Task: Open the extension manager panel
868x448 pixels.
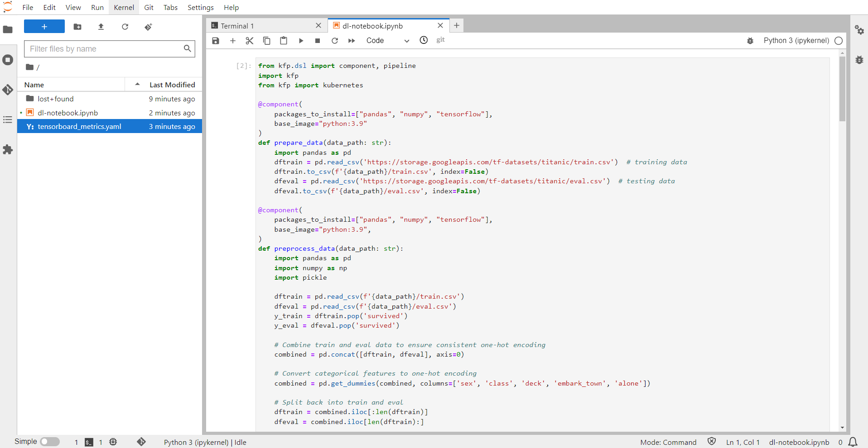Action: 8,149
